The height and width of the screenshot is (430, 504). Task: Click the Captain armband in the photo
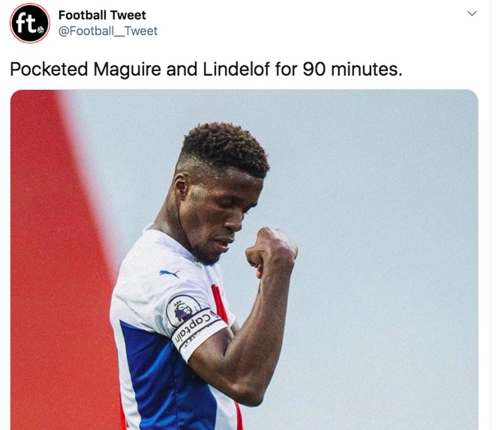pos(198,330)
